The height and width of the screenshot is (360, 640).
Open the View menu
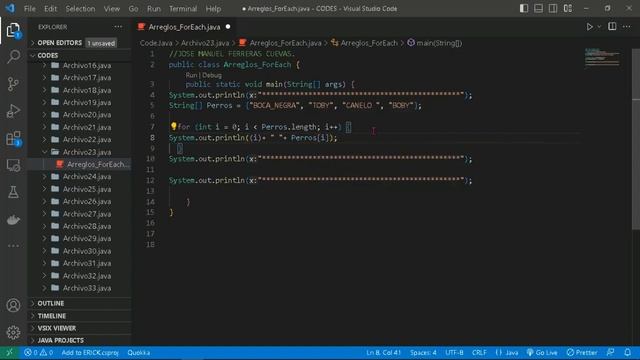tap(111, 9)
